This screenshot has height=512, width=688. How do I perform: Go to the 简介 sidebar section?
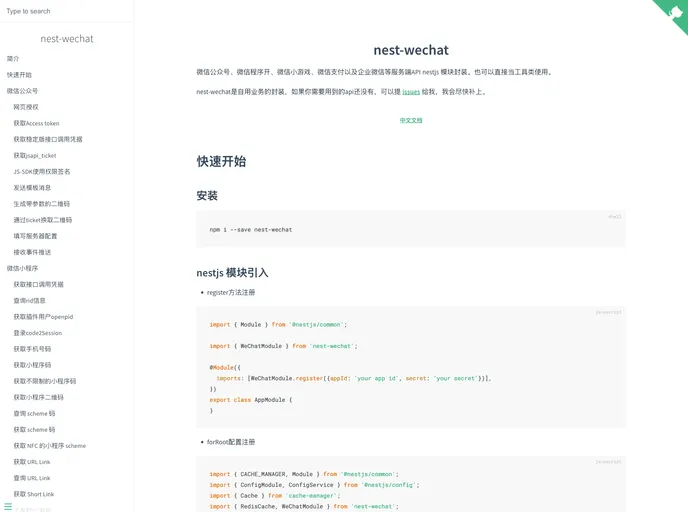pos(13,58)
